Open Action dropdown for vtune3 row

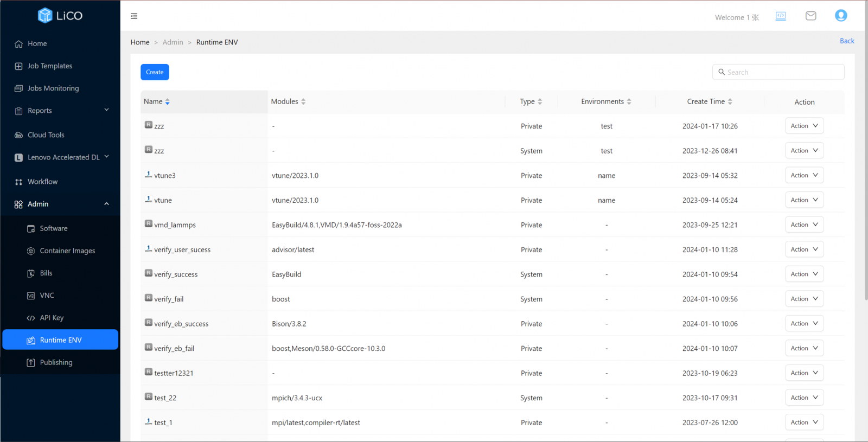[x=804, y=175]
